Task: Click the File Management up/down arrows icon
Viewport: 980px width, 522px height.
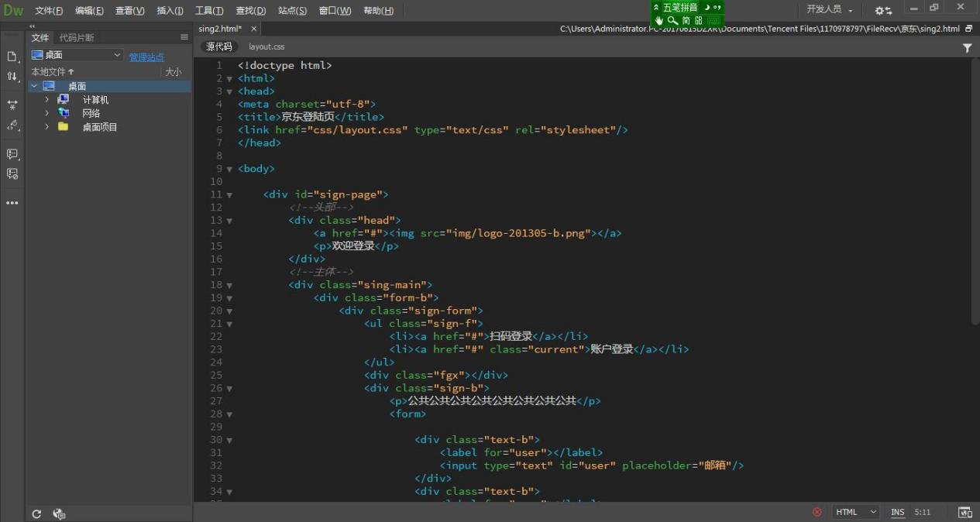Action: tap(12, 77)
